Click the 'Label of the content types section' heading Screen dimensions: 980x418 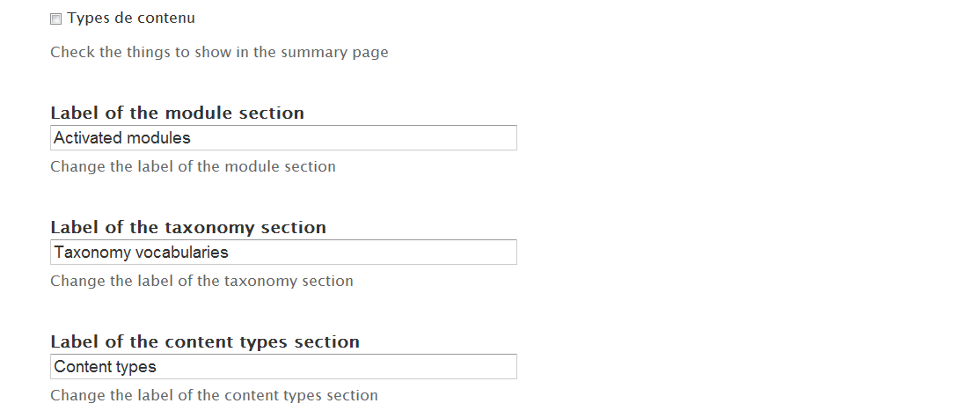pos(205,341)
